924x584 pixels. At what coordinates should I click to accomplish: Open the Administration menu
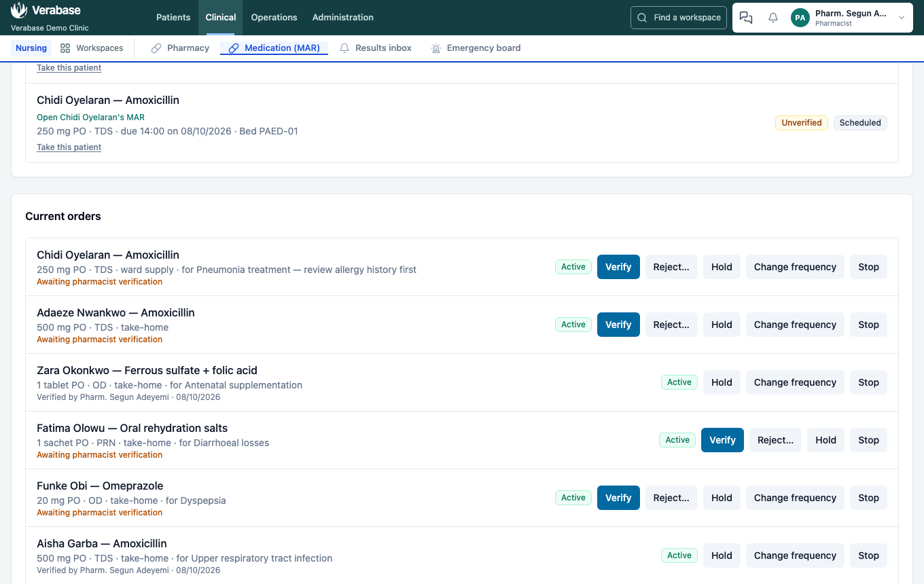pyautogui.click(x=343, y=18)
